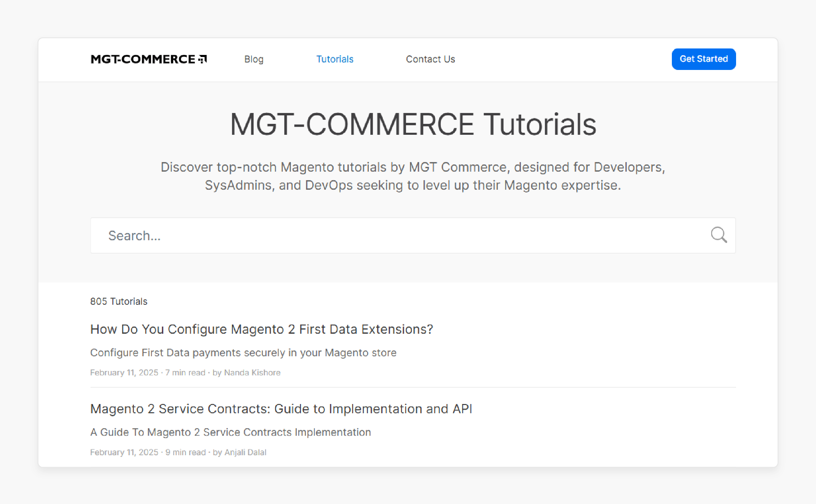This screenshot has width=816, height=504.
Task: Switch to the Tutorials tab
Action: pyautogui.click(x=335, y=59)
